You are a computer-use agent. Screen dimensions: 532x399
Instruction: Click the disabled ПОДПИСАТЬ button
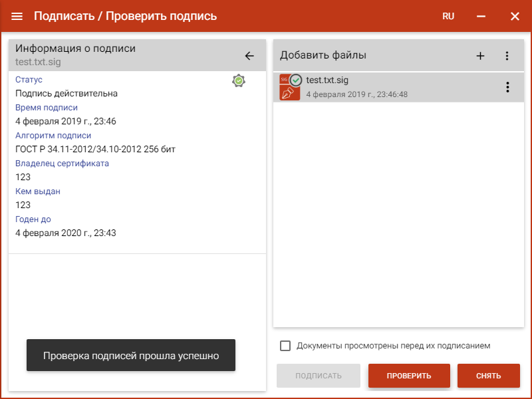pyautogui.click(x=319, y=376)
